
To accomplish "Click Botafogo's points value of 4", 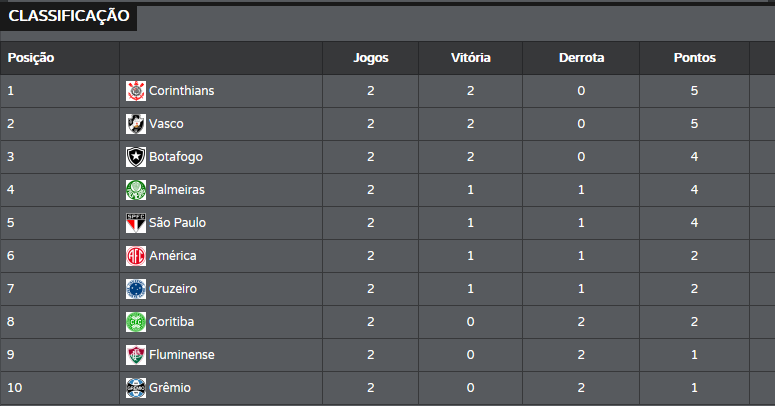I will coord(694,157).
